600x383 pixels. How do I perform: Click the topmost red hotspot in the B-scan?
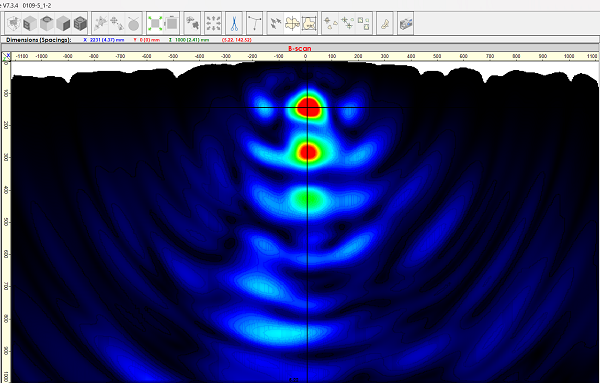tap(308, 107)
